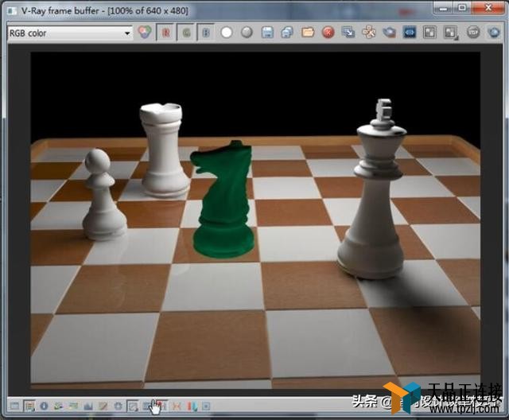Click the orange X icon in bottom toolbar
509x420 pixels.
point(177,406)
